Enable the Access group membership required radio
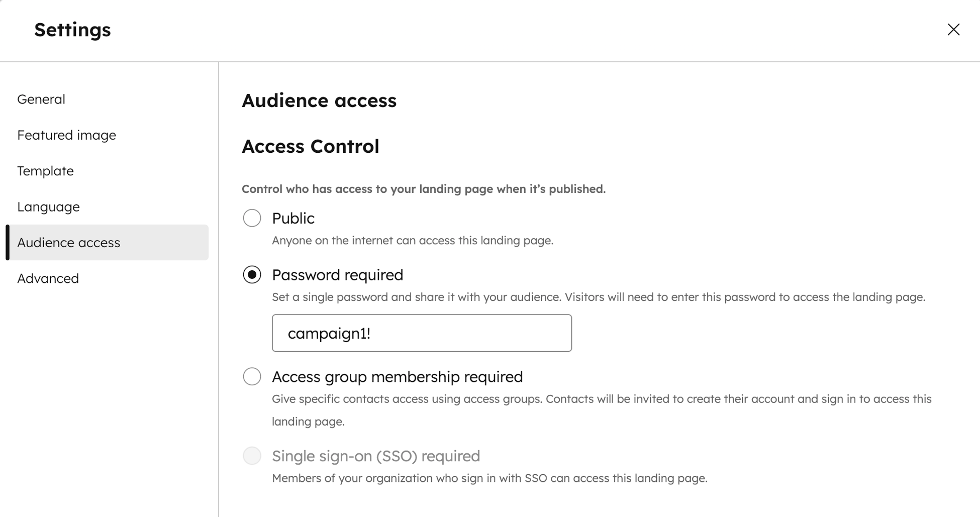 click(252, 376)
